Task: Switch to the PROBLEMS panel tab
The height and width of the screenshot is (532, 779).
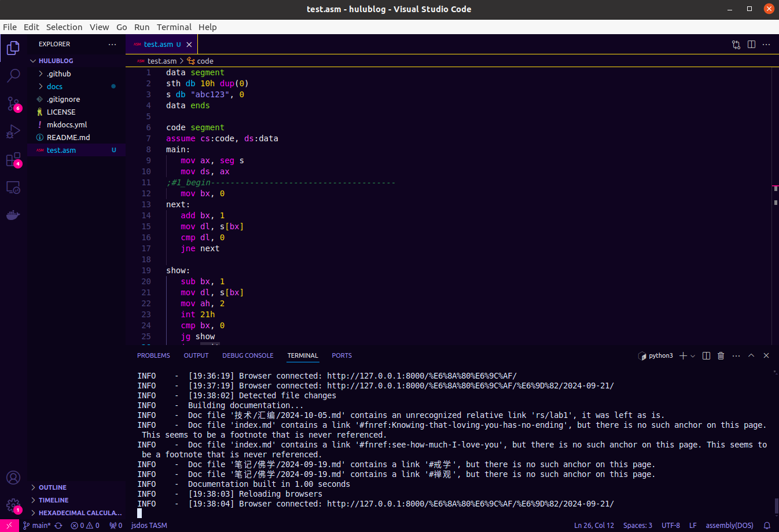Action: (153, 356)
